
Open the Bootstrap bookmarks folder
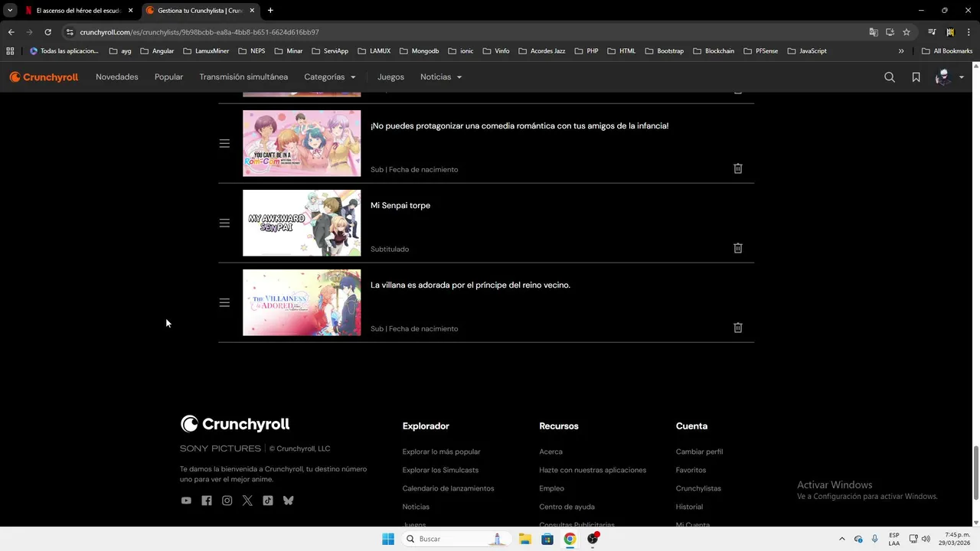665,51
